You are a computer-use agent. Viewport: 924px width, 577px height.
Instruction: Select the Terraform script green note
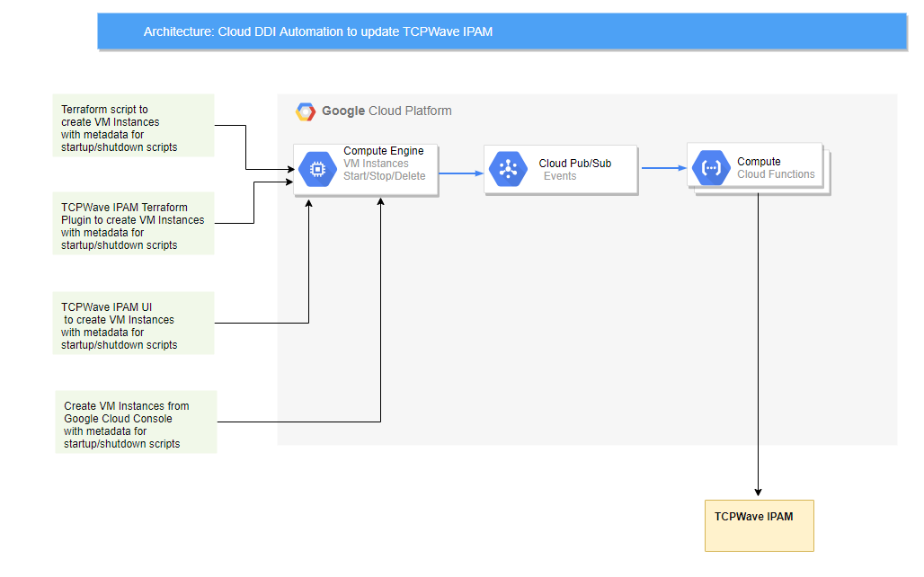coord(133,126)
